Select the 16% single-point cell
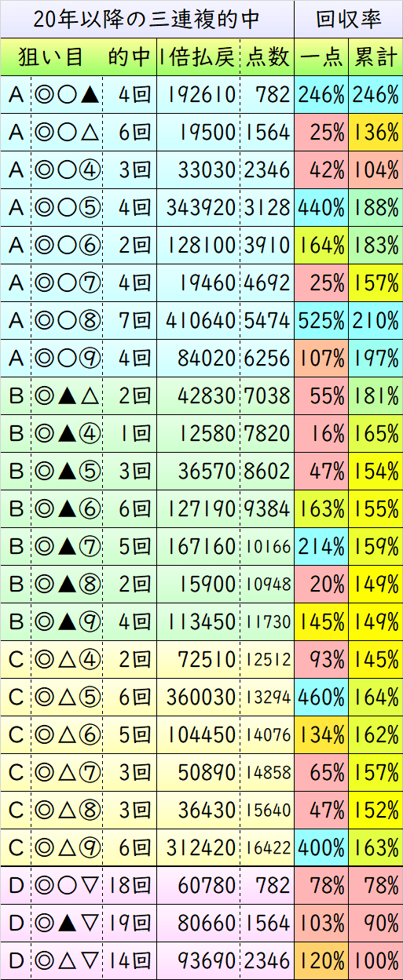The width and height of the screenshot is (403, 980). (322, 434)
